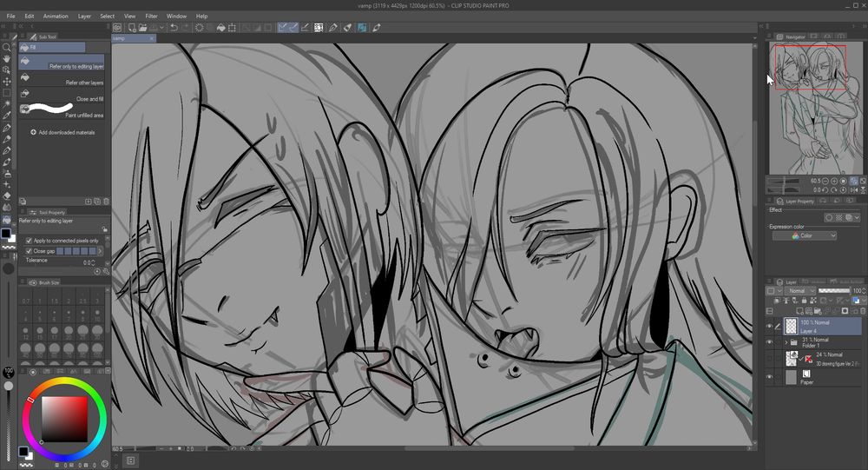Viewport: 868px width, 470px height.
Task: Open the Edit menu
Action: 30,17
